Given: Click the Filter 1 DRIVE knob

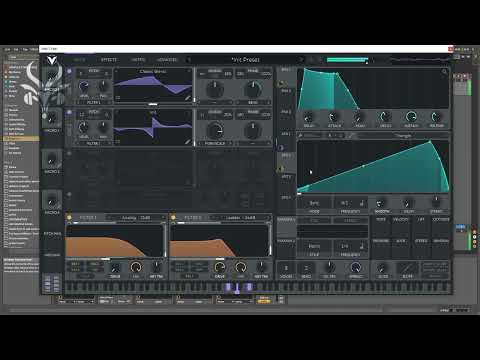Looking at the screenshot, I should point(115,267).
